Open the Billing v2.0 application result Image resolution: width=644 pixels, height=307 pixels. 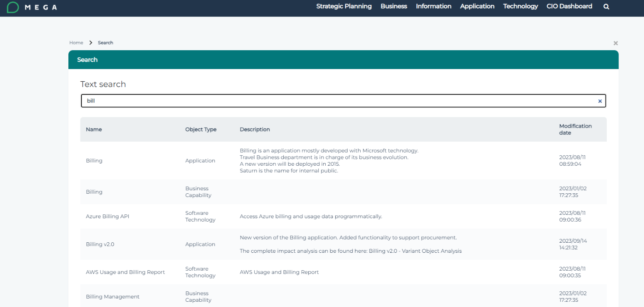[x=100, y=244]
